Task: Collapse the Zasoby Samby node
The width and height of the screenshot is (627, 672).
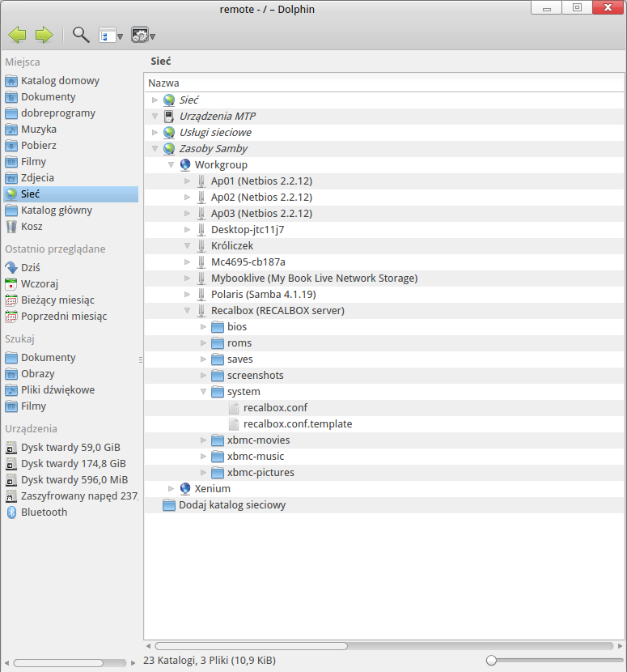Action: 155,149
